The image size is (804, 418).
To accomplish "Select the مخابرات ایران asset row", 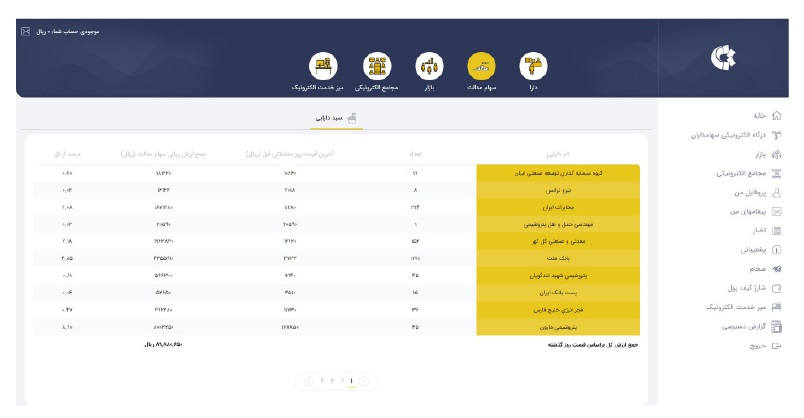I will pyautogui.click(x=336, y=207).
